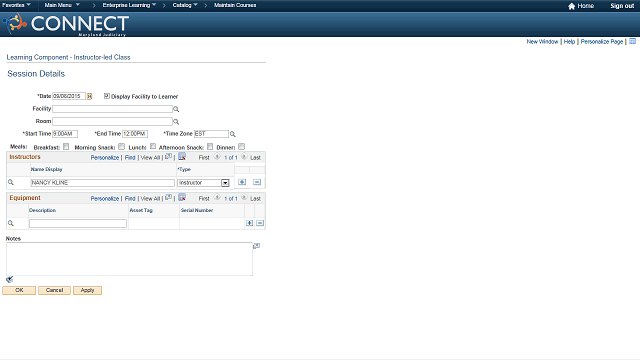This screenshot has height=360, width=640.
Task: Click the Equipment Description input field
Action: (x=78, y=223)
